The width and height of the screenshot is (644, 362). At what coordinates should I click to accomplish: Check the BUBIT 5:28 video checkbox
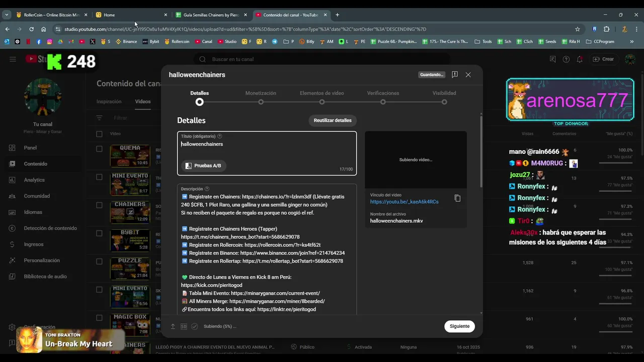click(99, 233)
